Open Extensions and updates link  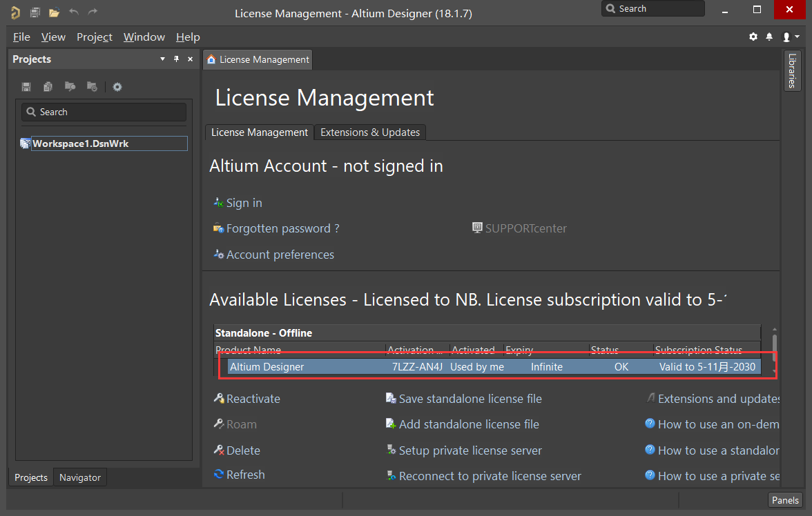719,399
